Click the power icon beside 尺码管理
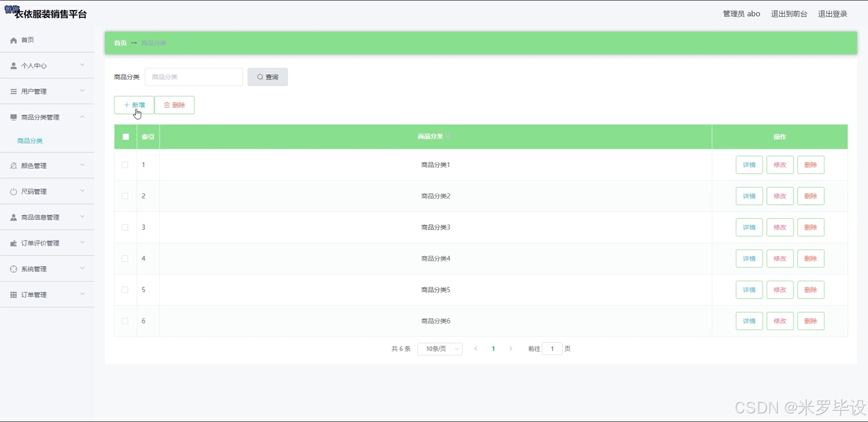 [x=14, y=192]
